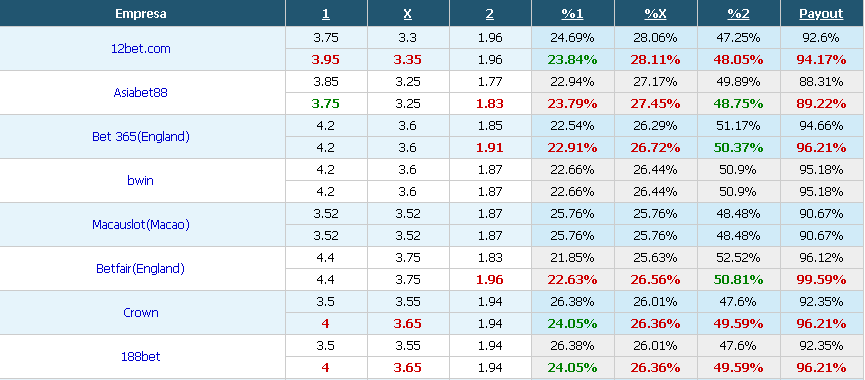Sort table by column 1 header
Screen dimensions: 865x380
tap(326, 14)
